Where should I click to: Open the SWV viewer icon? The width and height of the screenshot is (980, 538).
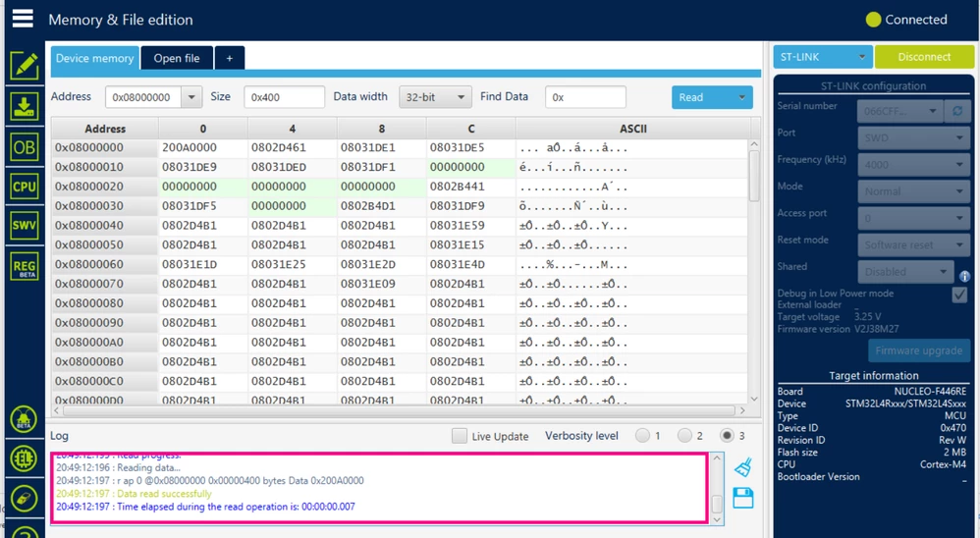point(25,226)
